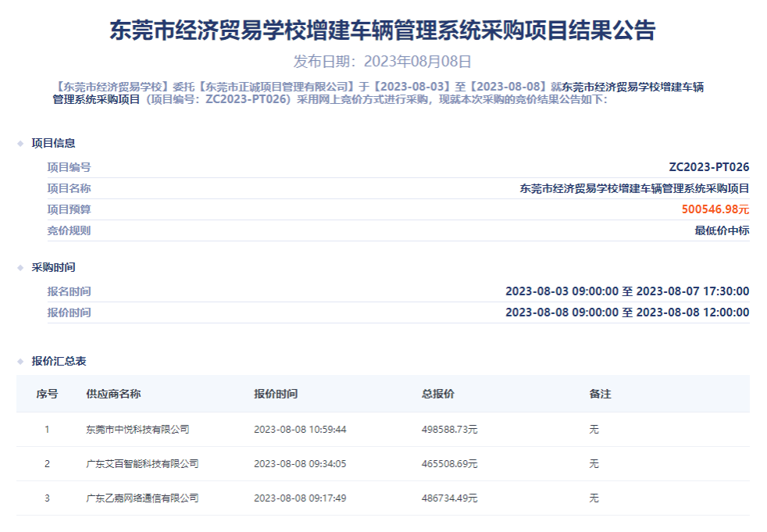
Task: Click the total quote 486734.49元
Action: (x=450, y=498)
